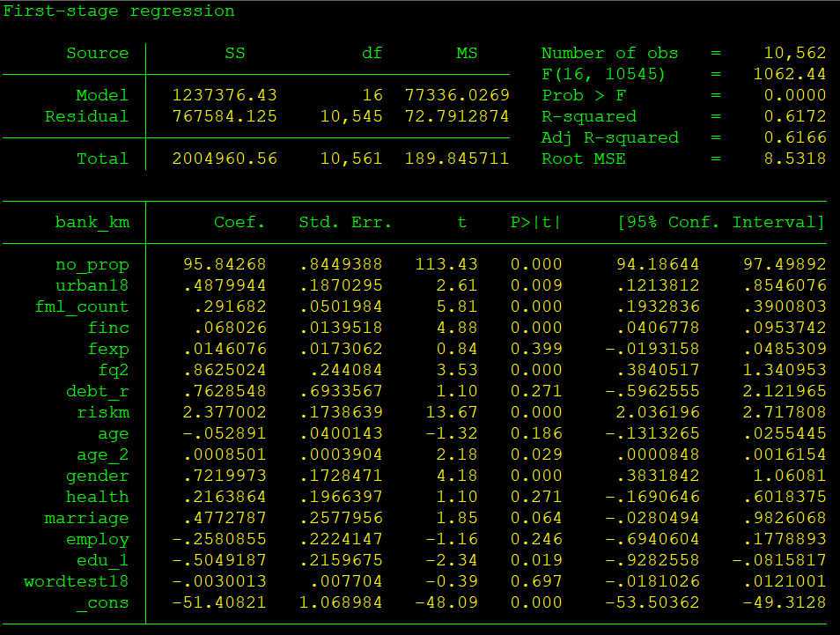Click the edu_1 p-value 0.019
840x635 pixels.
pos(535,560)
